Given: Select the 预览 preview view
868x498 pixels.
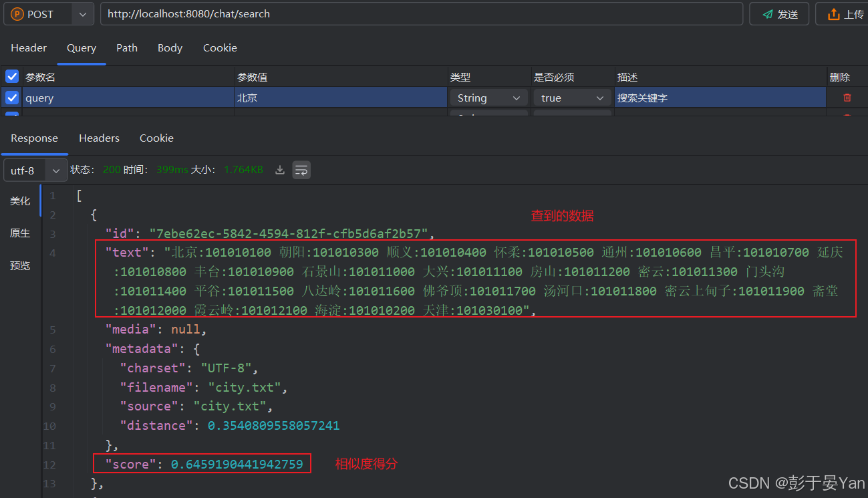Looking at the screenshot, I should [20, 265].
